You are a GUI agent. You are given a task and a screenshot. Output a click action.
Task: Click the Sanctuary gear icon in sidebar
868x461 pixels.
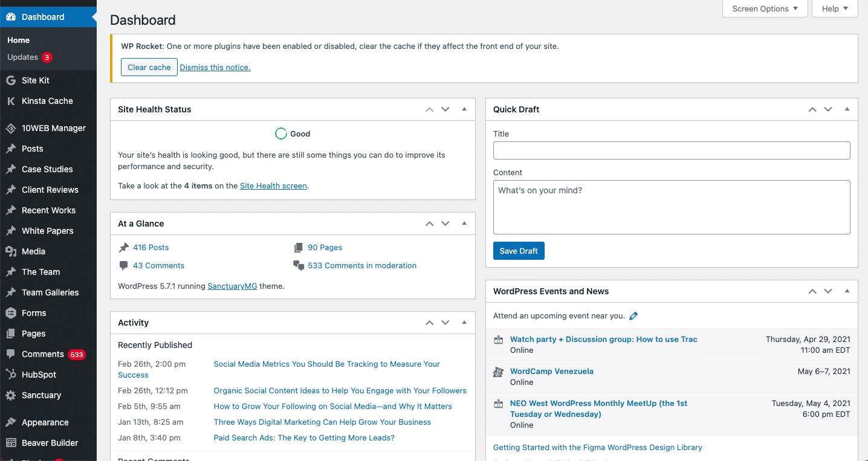tap(11, 395)
